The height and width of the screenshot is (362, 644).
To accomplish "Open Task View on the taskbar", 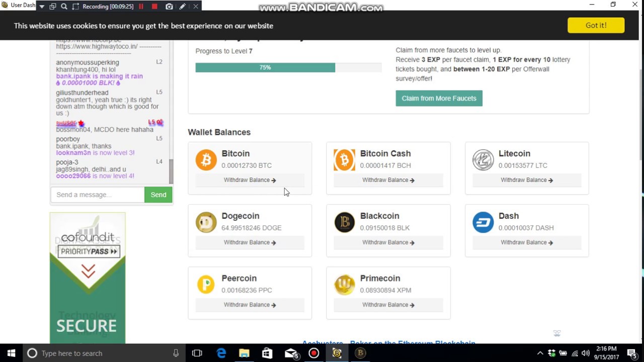I will coord(197,353).
